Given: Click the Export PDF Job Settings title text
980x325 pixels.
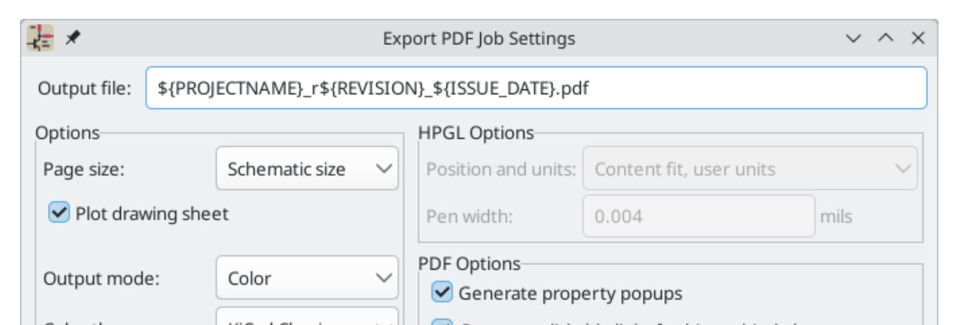Looking at the screenshot, I should point(479,39).
